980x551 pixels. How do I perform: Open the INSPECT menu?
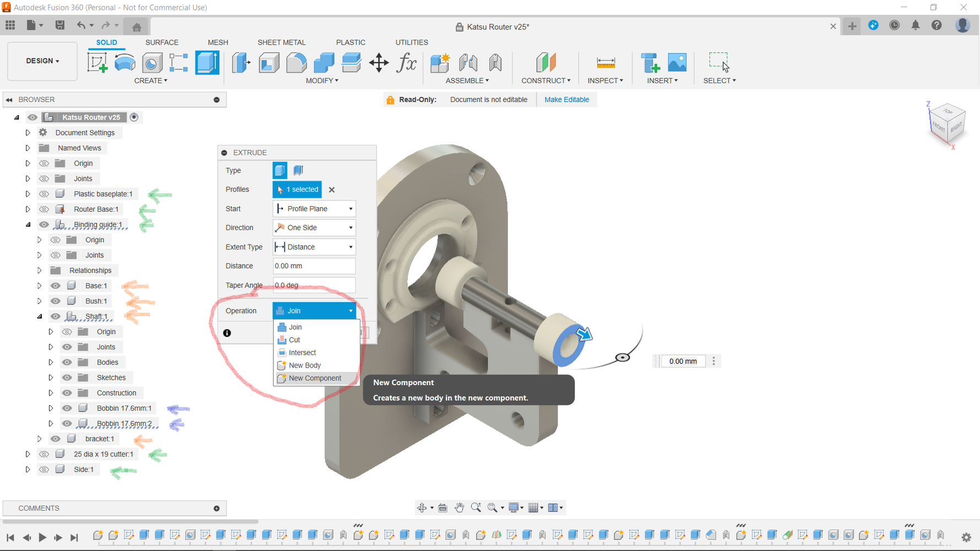pyautogui.click(x=605, y=80)
